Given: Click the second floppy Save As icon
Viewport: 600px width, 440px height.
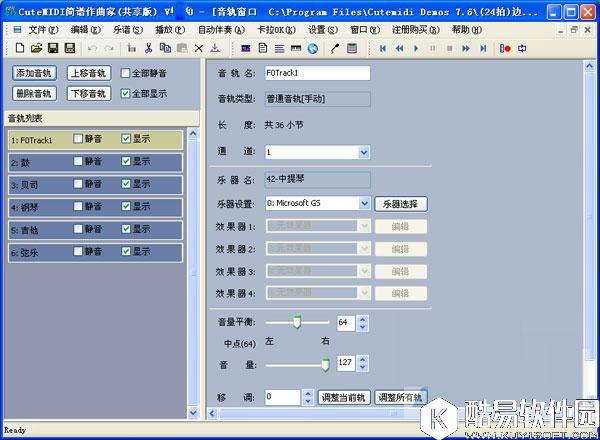Looking at the screenshot, I should (x=70, y=48).
